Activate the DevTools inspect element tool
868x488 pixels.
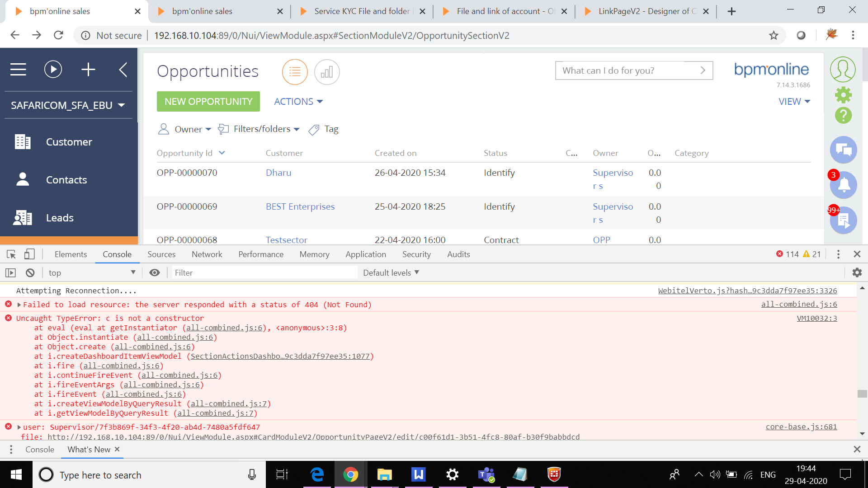click(x=11, y=254)
